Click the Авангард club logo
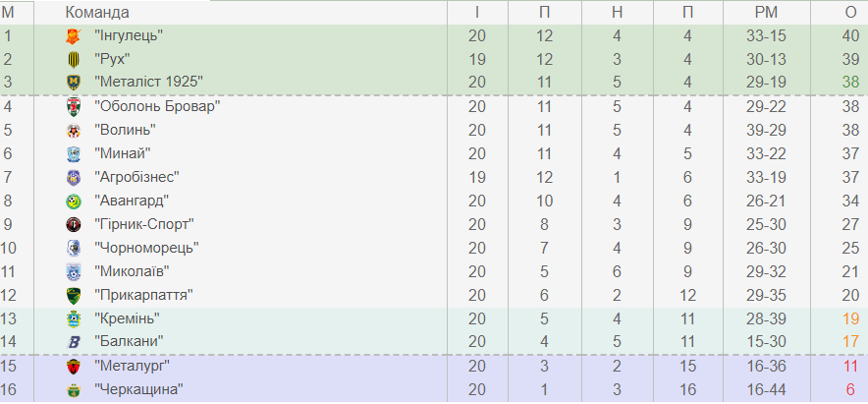Viewport: 868px width, 404px height. 72,201
